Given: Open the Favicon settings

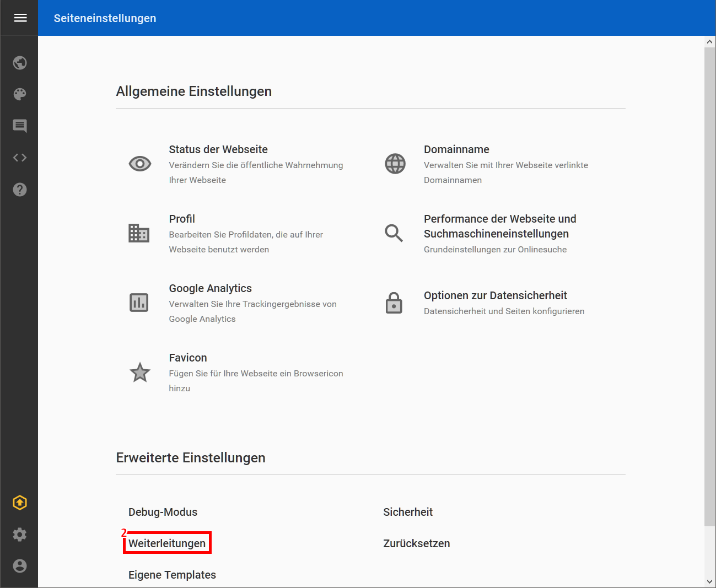Looking at the screenshot, I should (x=188, y=358).
